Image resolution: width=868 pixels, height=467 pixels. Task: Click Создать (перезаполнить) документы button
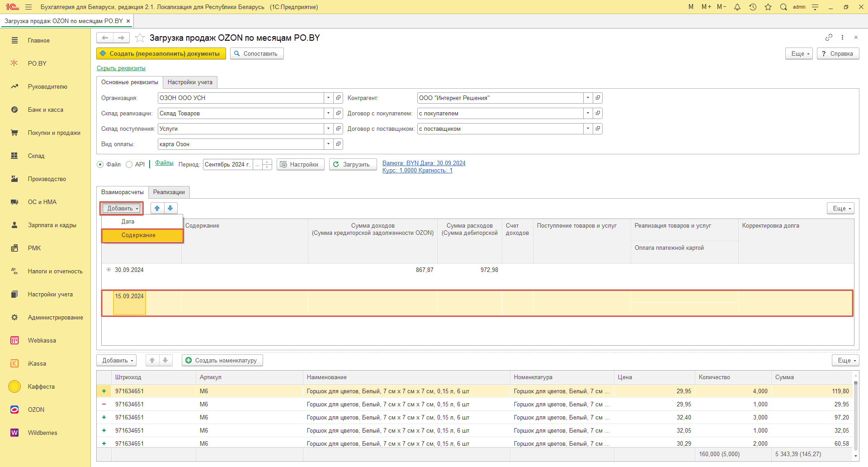pos(161,53)
